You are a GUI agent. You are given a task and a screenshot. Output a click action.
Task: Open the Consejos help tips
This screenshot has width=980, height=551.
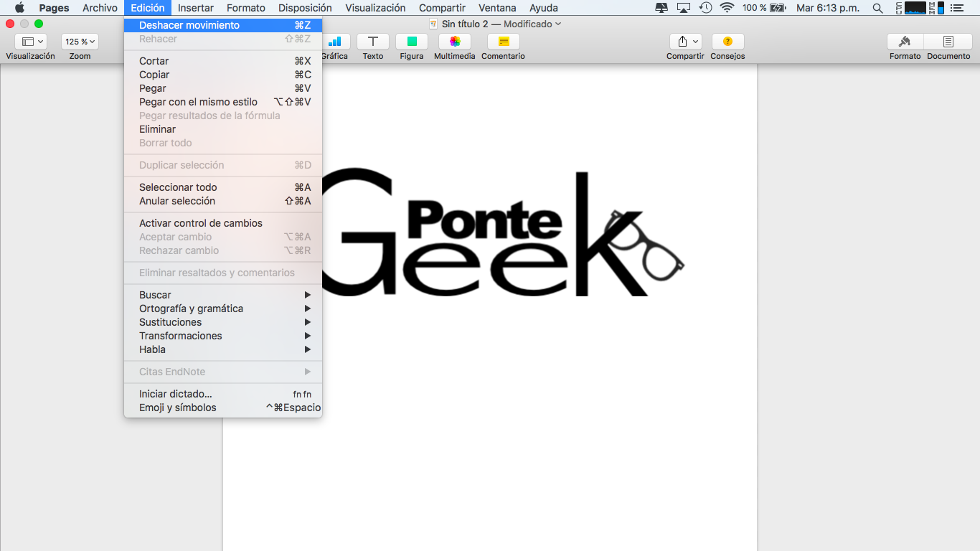point(727,42)
